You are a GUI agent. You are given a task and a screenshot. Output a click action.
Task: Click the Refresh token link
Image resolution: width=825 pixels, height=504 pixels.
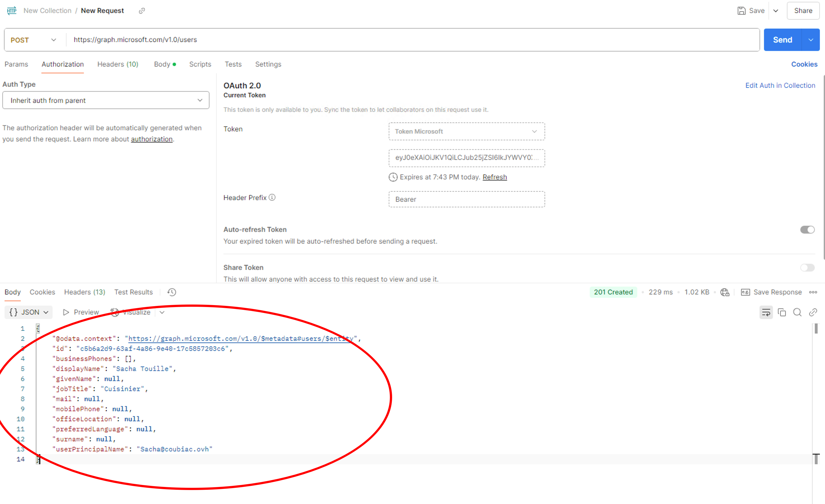pyautogui.click(x=495, y=177)
